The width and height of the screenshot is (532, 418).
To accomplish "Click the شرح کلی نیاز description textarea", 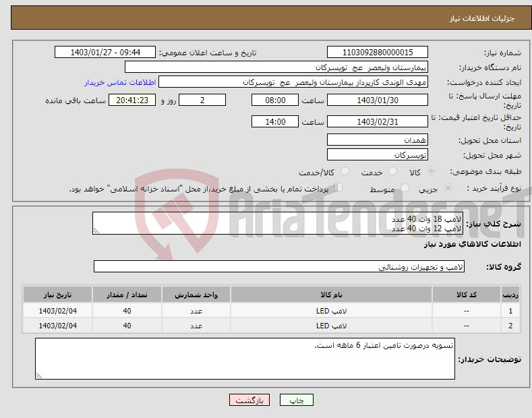I will [x=278, y=223].
